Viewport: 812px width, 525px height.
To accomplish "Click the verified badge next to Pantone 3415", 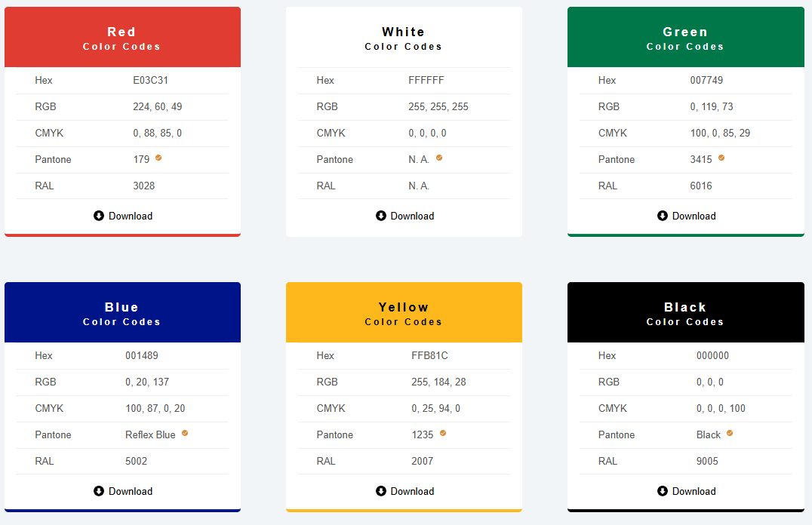I will tap(720, 158).
